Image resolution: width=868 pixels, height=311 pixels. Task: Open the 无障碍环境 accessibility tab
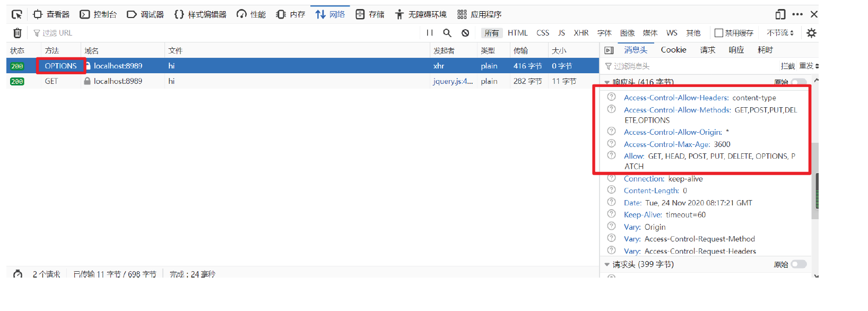[421, 14]
